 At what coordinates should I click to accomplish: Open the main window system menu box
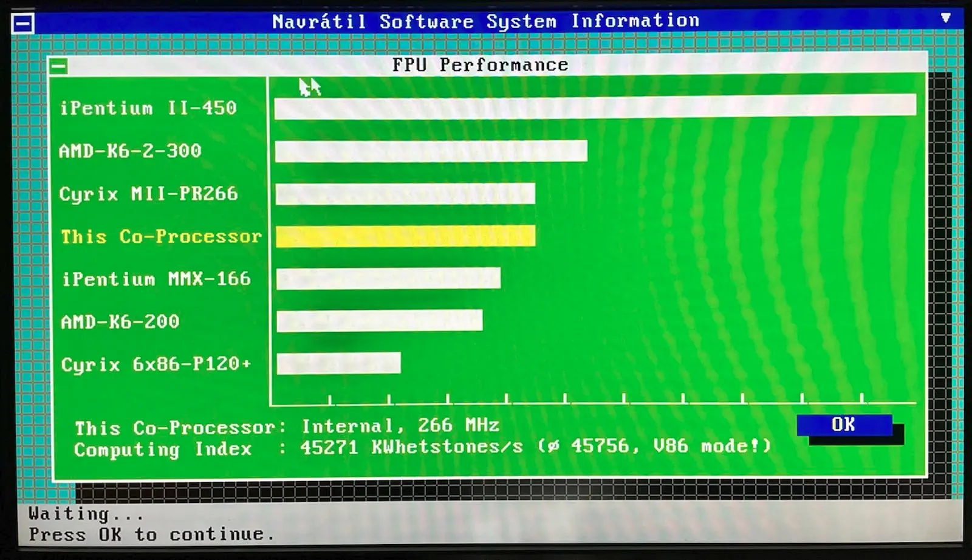point(23,24)
